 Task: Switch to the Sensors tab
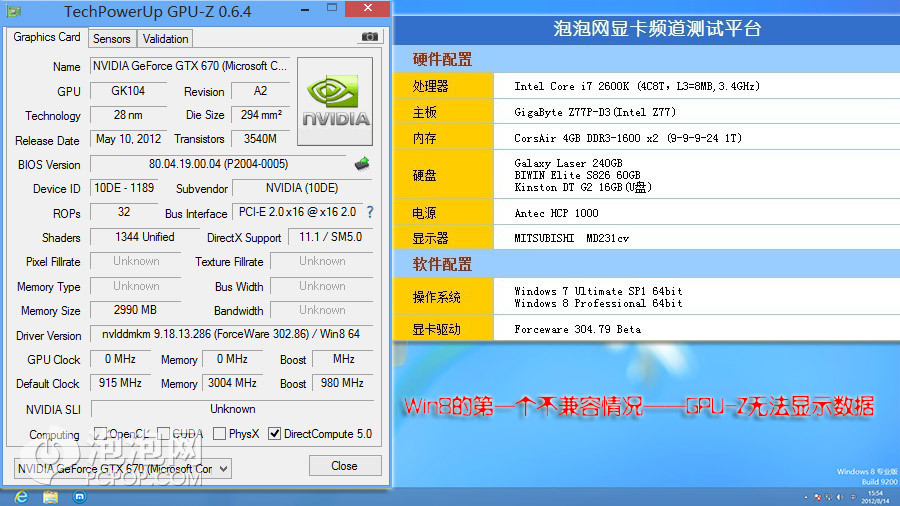(112, 39)
